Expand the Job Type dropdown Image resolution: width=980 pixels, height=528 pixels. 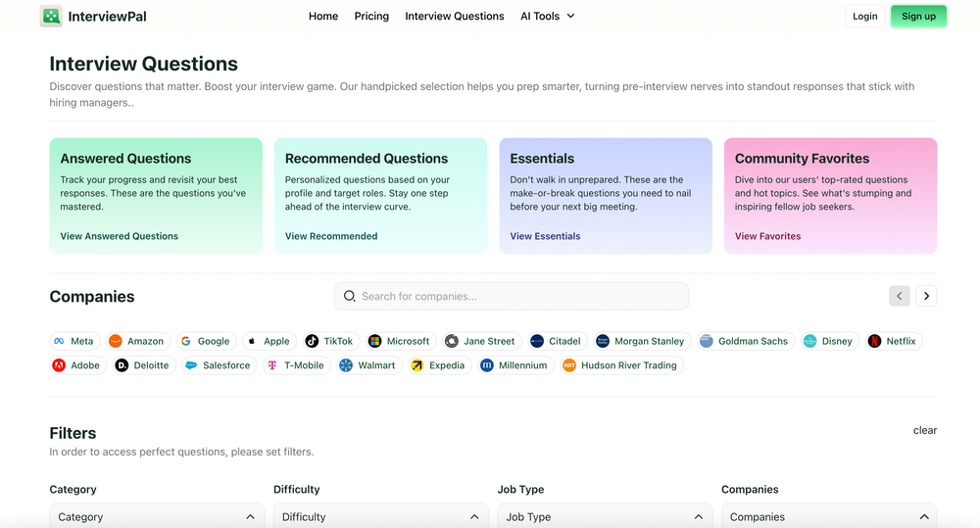[605, 516]
